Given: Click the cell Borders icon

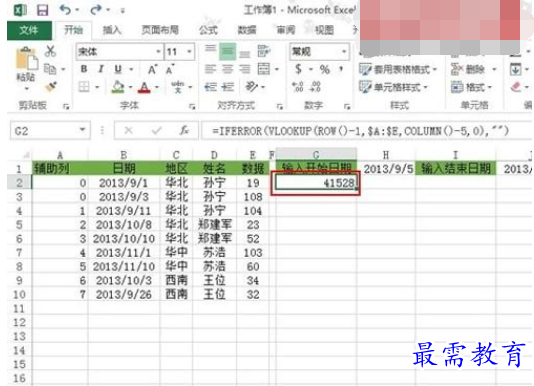Looking at the screenshot, I should pos(84,87).
